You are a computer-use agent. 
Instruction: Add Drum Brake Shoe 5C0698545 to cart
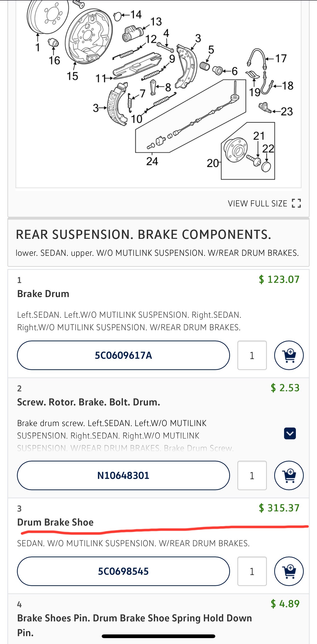(289, 571)
